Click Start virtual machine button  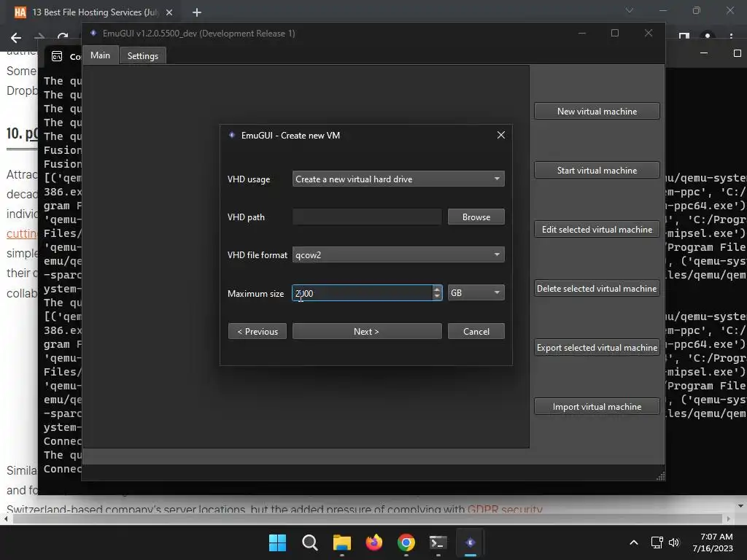(597, 170)
